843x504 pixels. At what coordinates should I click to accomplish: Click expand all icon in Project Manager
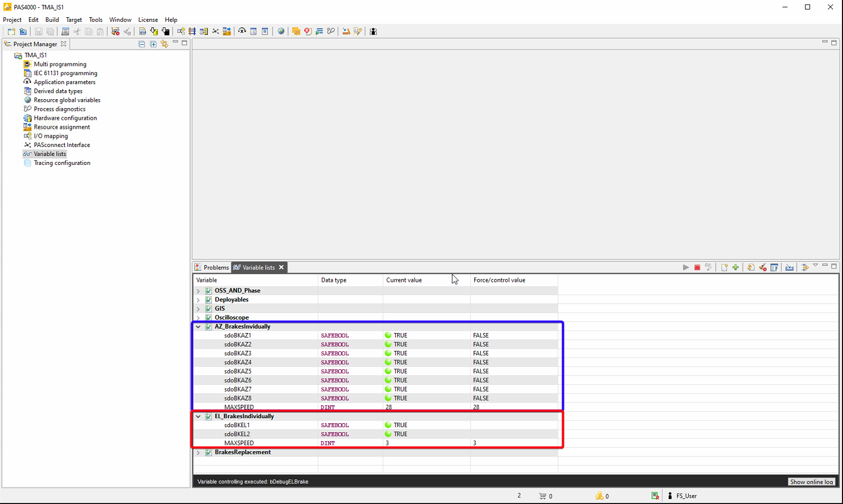click(153, 44)
